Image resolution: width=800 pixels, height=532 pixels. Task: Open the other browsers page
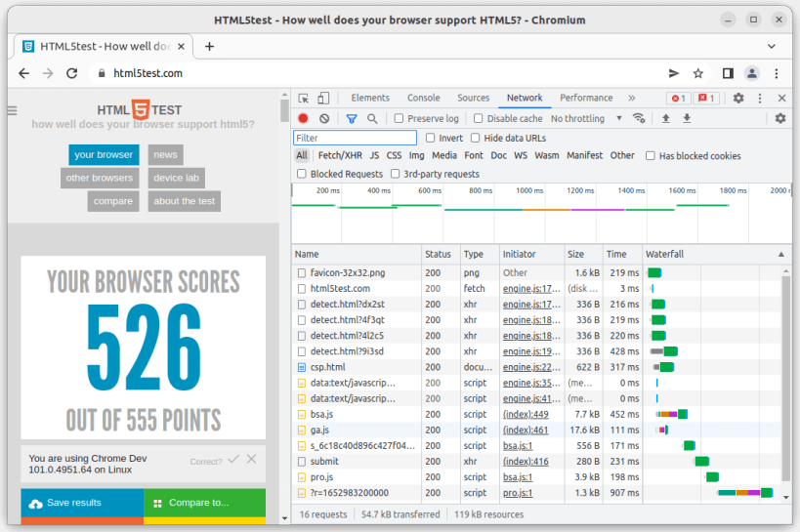coord(100,178)
